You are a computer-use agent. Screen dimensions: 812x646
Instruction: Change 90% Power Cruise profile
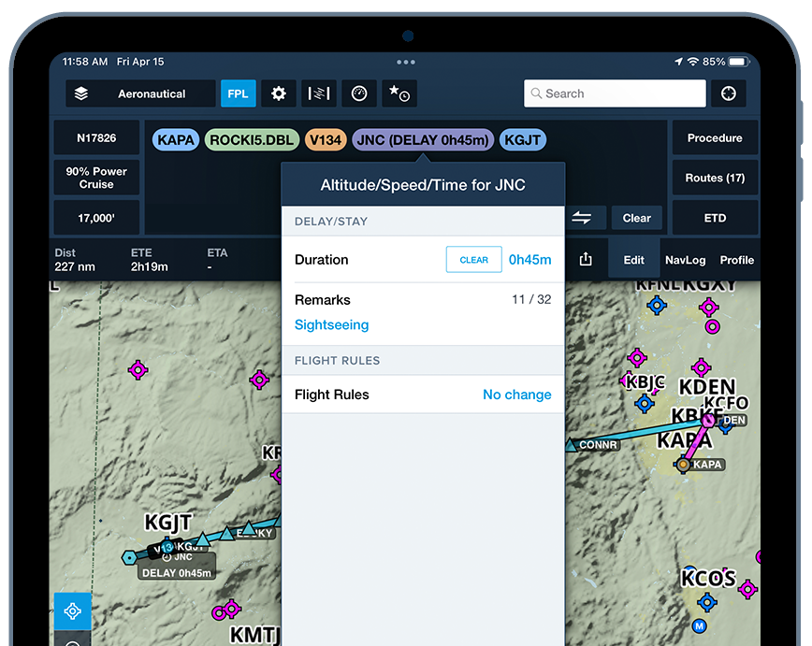coord(97,178)
